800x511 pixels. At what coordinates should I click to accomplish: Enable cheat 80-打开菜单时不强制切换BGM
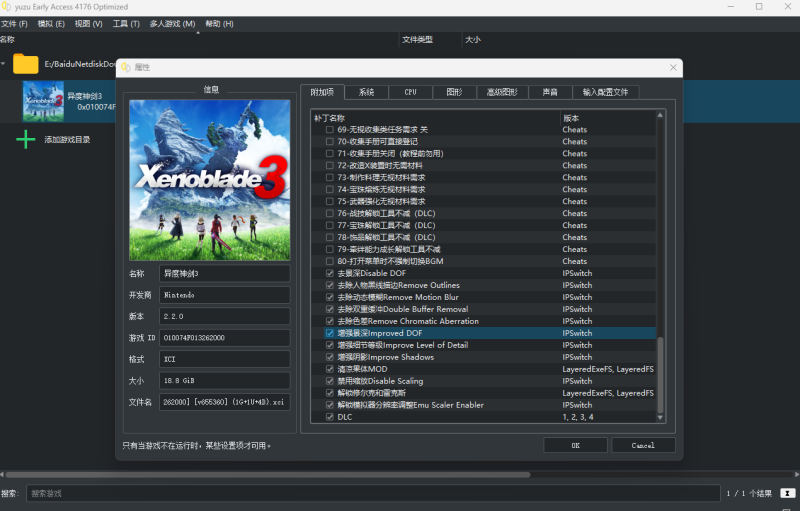[x=330, y=261]
